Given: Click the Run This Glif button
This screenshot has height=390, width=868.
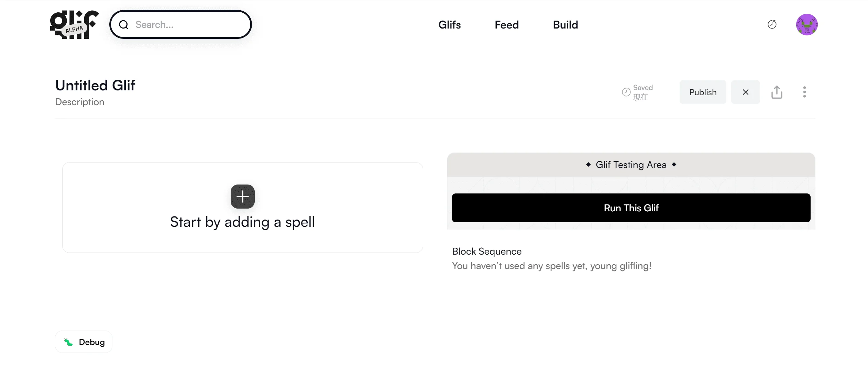Looking at the screenshot, I should 631,208.
